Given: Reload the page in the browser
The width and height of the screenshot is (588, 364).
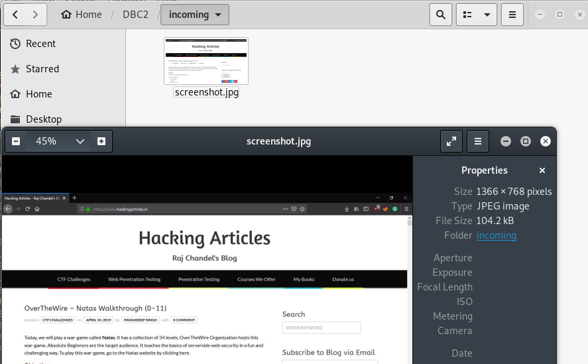Looking at the screenshot, I should click(27, 209).
